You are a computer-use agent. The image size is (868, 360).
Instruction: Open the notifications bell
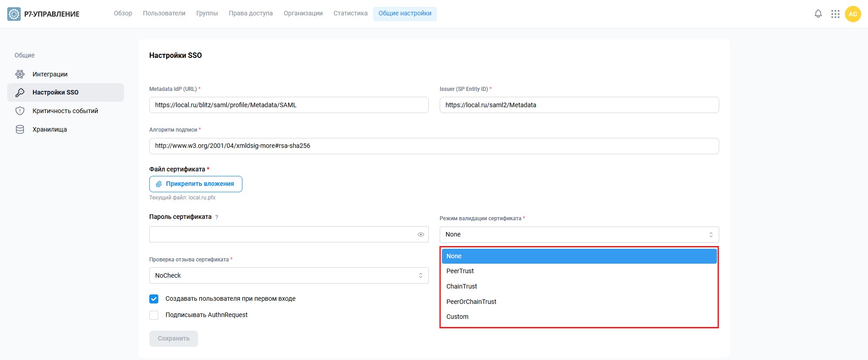coord(818,14)
